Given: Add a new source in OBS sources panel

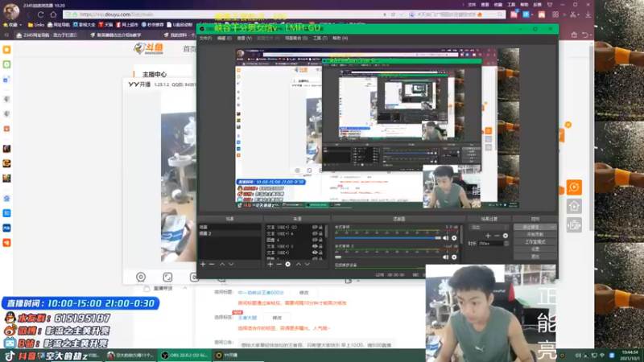Looking at the screenshot, I should click(270, 265).
